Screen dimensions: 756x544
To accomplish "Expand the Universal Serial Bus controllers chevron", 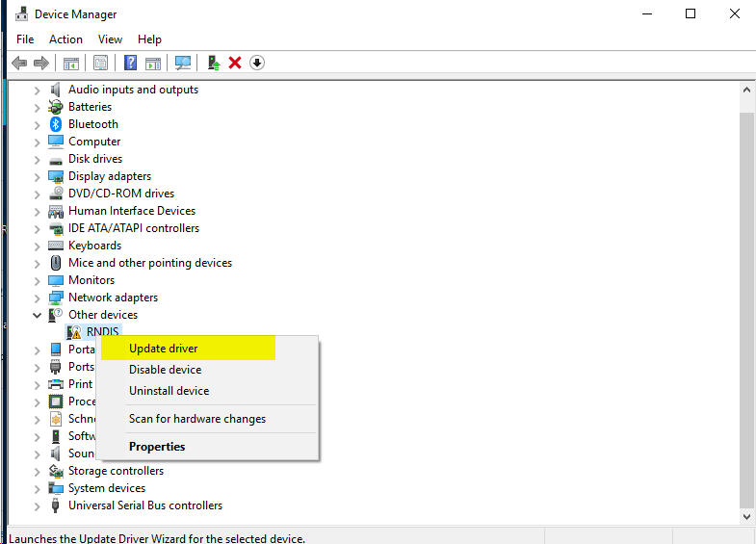I will (x=37, y=505).
